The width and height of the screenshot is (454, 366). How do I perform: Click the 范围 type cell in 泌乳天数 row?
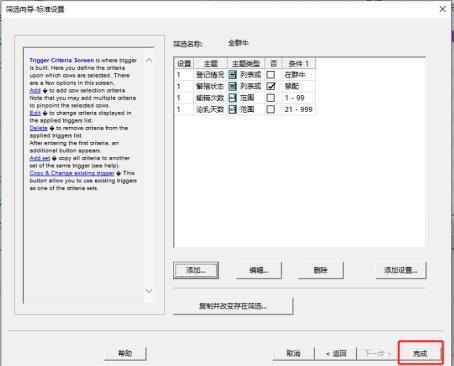[x=247, y=109]
